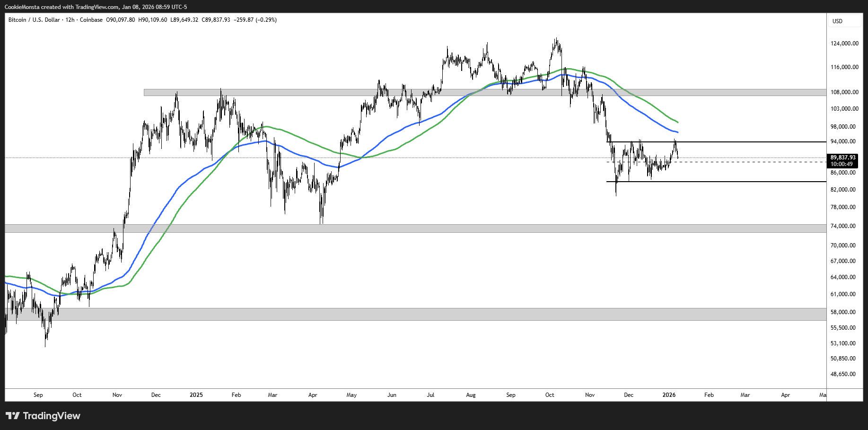Select the black horizontal line below 86,000
This screenshot has width=868, height=430.
(710, 182)
